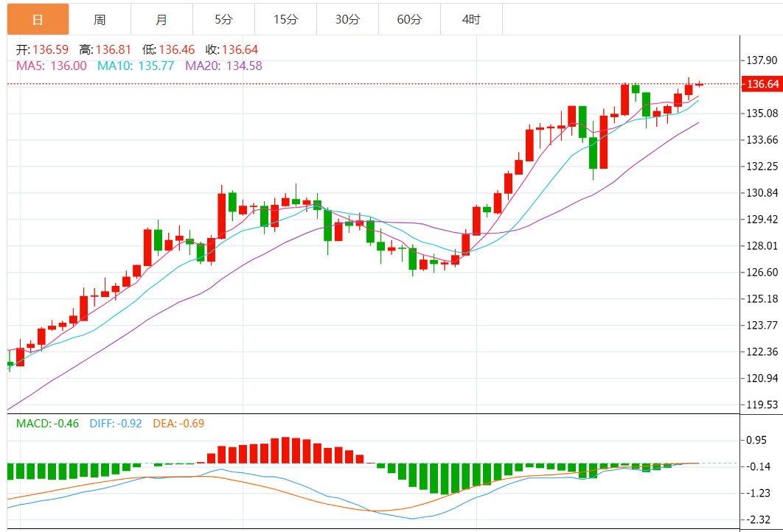This screenshot has width=783, height=532.
Task: Click the 125.18 price axis label
Action: click(x=762, y=298)
